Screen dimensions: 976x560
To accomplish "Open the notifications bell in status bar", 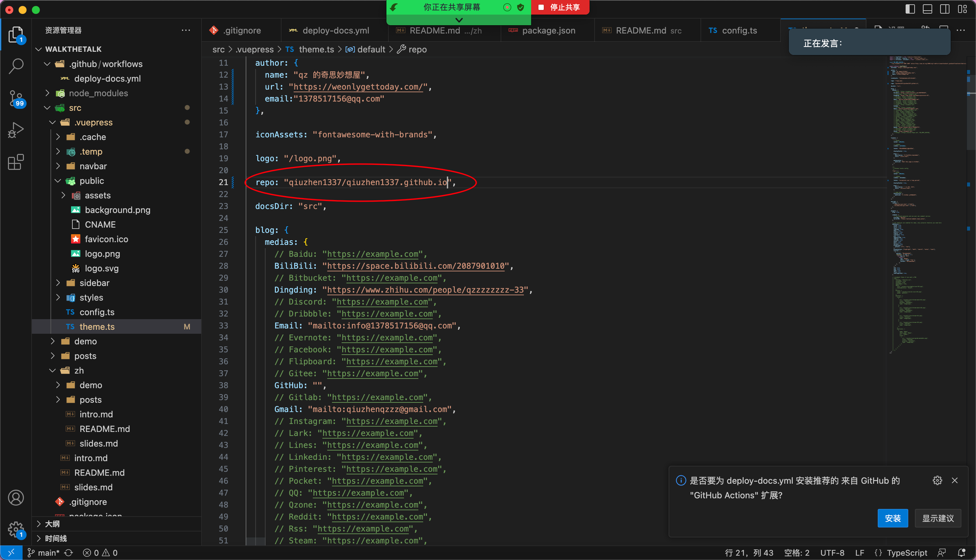I will 961,553.
